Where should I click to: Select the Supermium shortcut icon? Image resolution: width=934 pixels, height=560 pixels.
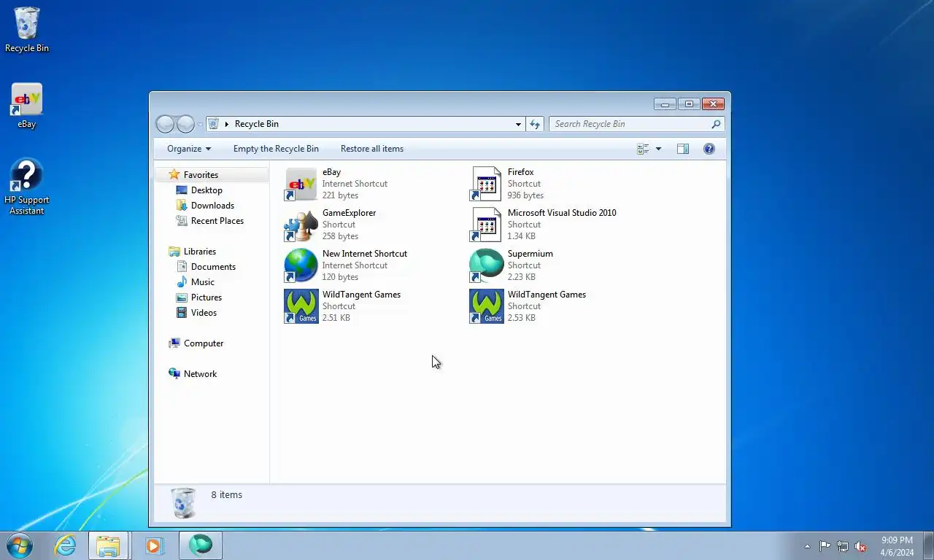pyautogui.click(x=486, y=265)
